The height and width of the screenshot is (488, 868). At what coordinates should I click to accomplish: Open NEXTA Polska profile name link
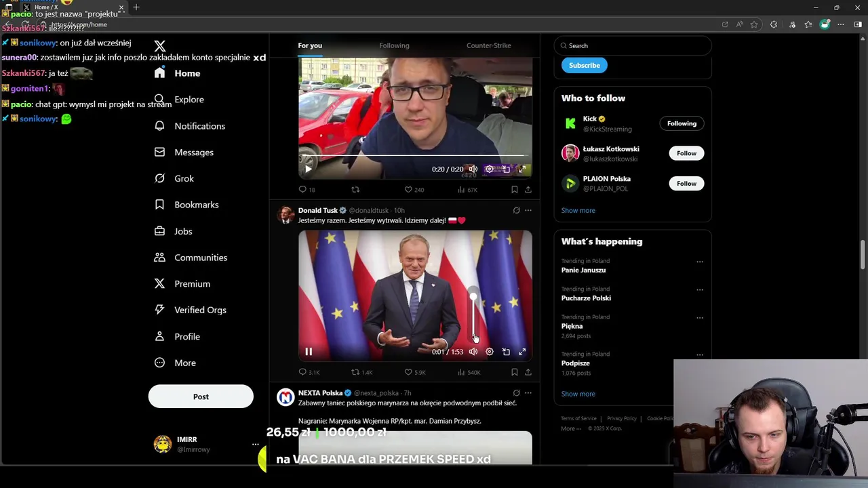click(320, 393)
